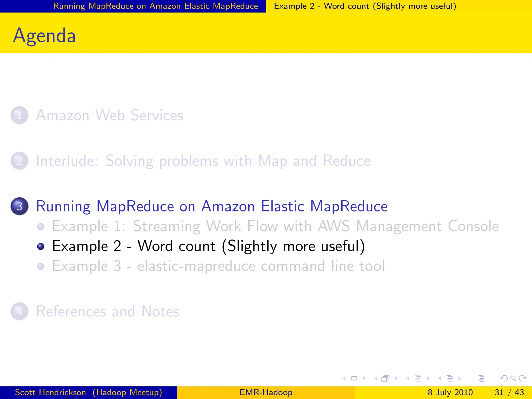Click numbered bullet 1 circle
This screenshot has width=532, height=399.
19,115
